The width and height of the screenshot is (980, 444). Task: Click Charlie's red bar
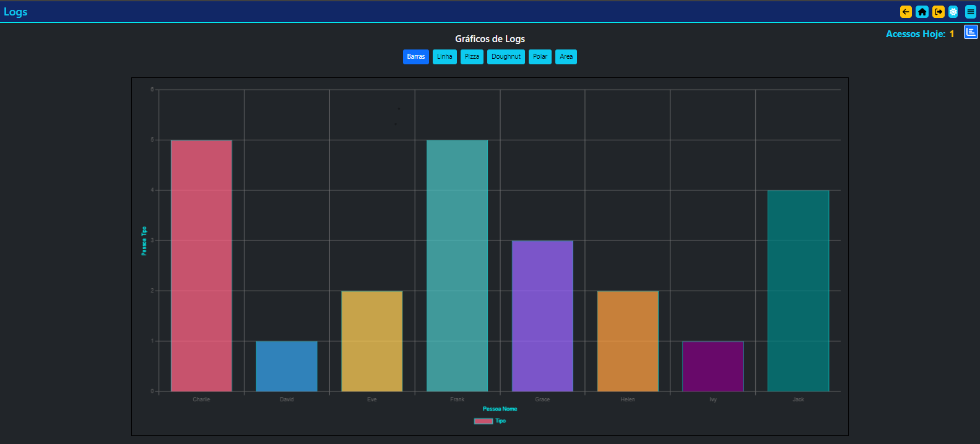tap(201, 266)
